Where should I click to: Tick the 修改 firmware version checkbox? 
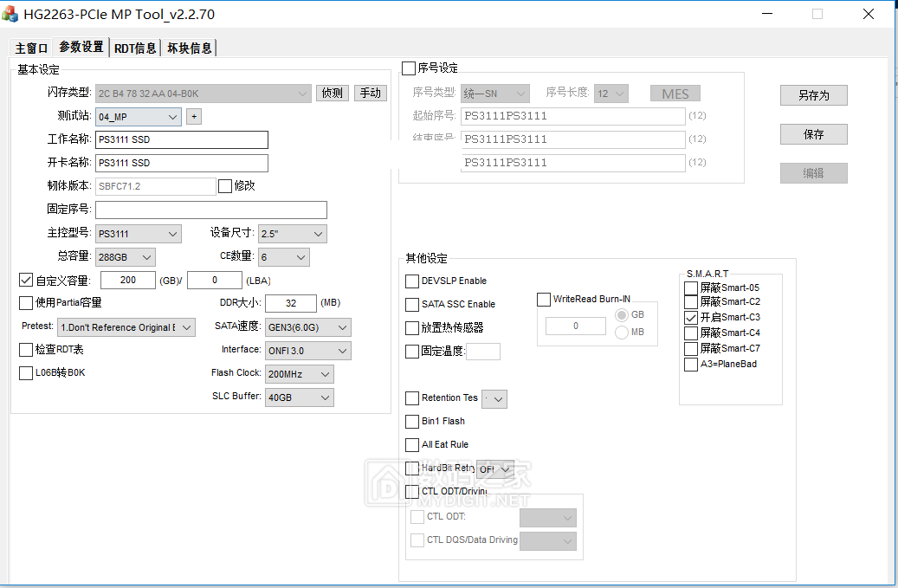[225, 186]
